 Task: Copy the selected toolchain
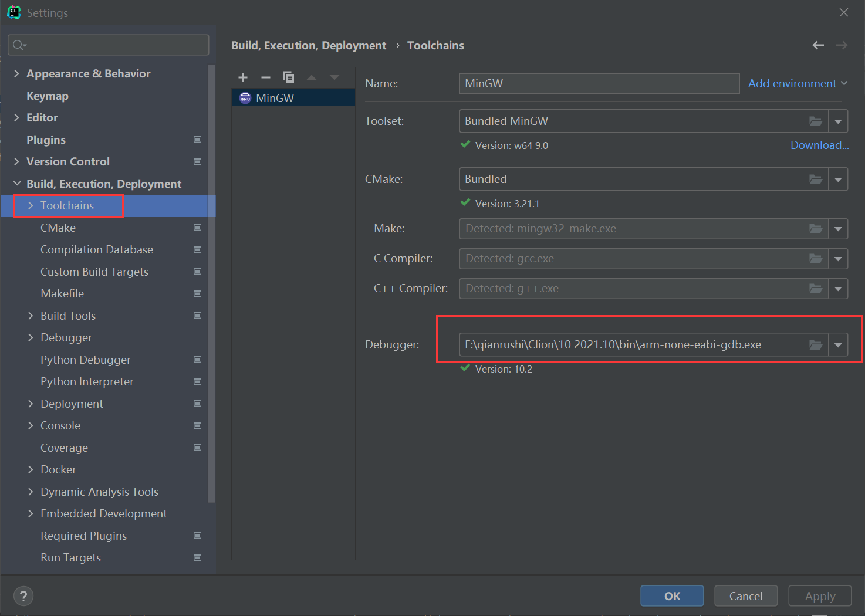[x=288, y=77]
